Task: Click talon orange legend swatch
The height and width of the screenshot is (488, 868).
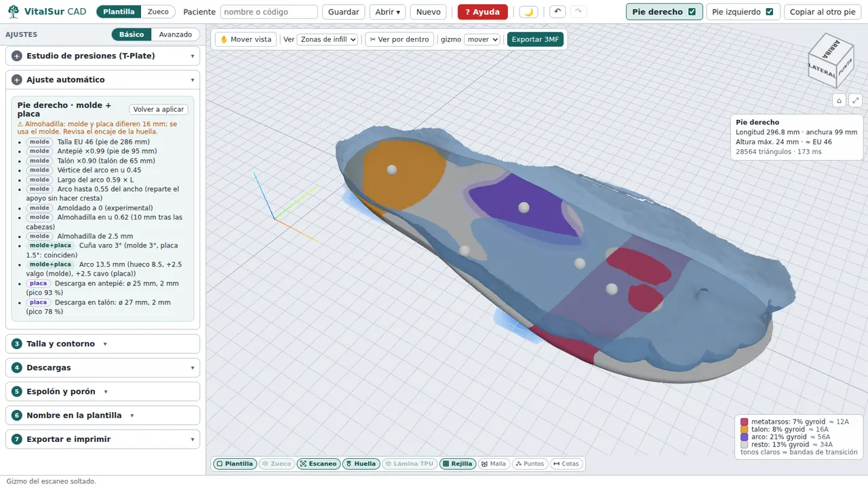Action: [x=745, y=430]
